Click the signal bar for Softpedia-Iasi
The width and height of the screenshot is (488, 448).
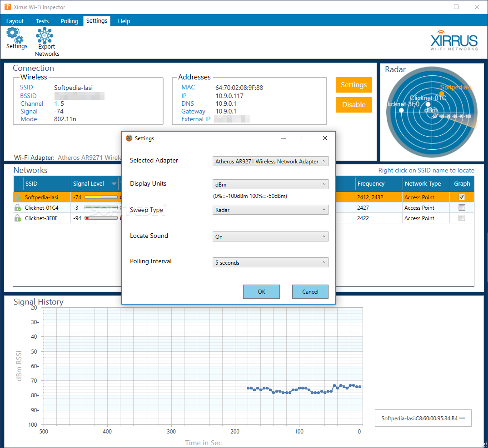[x=101, y=197]
